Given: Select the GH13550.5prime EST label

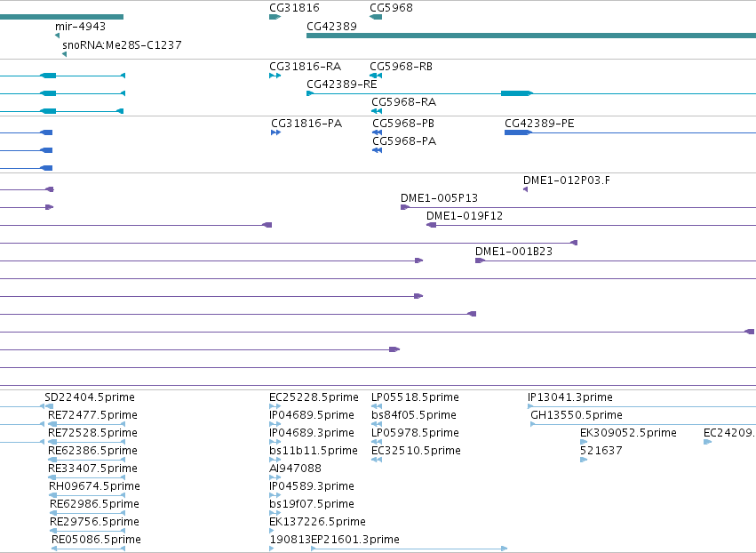Looking at the screenshot, I should point(577,415).
